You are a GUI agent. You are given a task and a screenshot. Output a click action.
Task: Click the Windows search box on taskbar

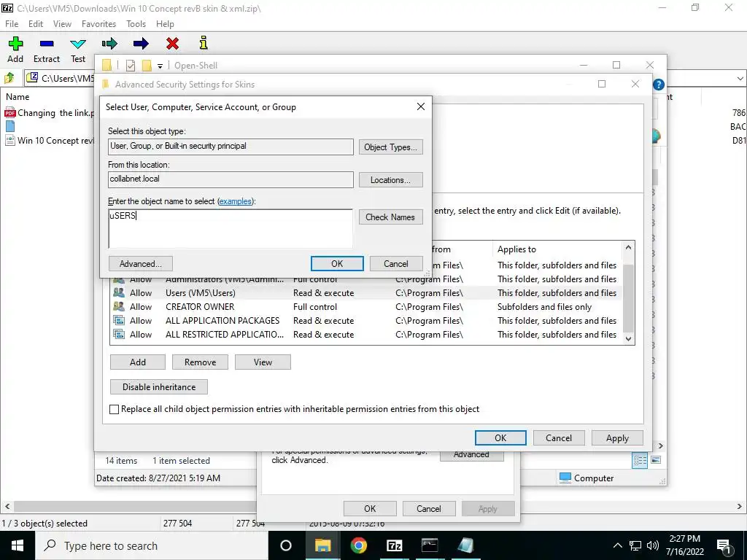[152, 545]
